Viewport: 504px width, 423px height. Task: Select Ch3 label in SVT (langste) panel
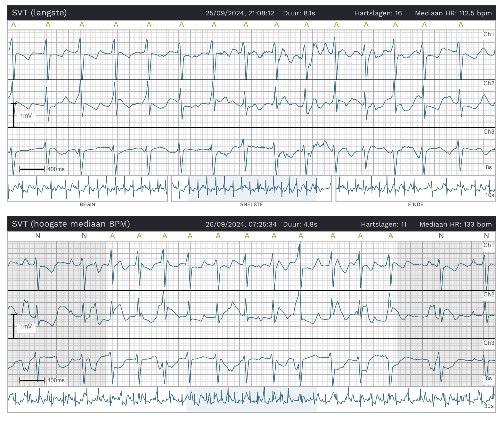coord(489,132)
